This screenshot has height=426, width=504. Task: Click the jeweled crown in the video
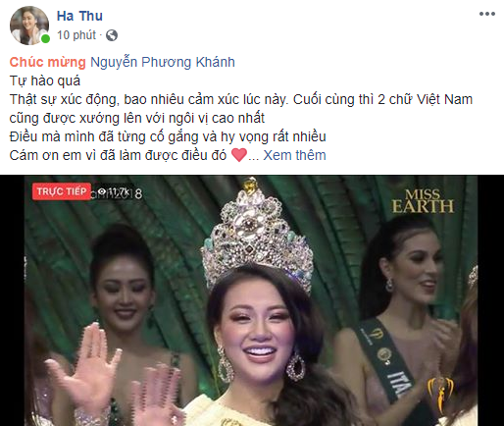click(x=257, y=237)
